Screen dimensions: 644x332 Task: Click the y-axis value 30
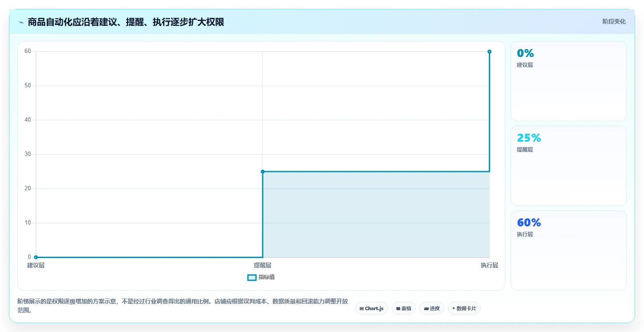tap(28, 154)
